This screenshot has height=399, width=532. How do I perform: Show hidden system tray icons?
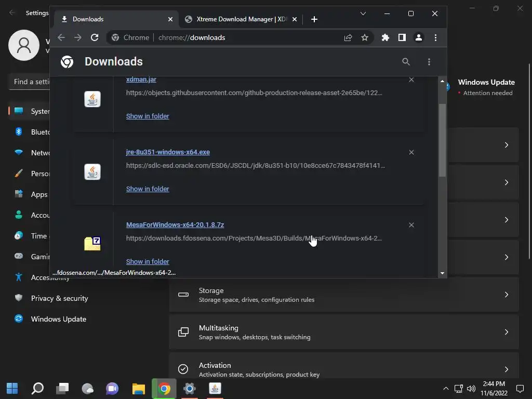[446, 389]
